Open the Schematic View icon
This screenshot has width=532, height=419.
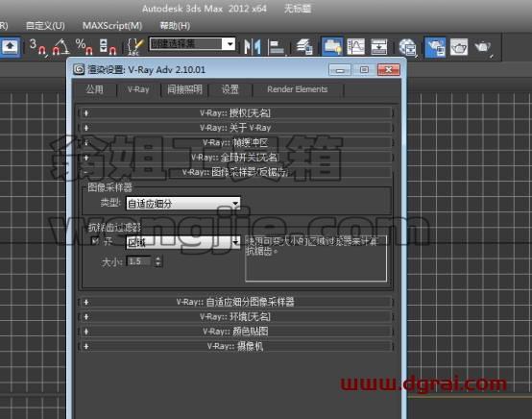pos(379,46)
